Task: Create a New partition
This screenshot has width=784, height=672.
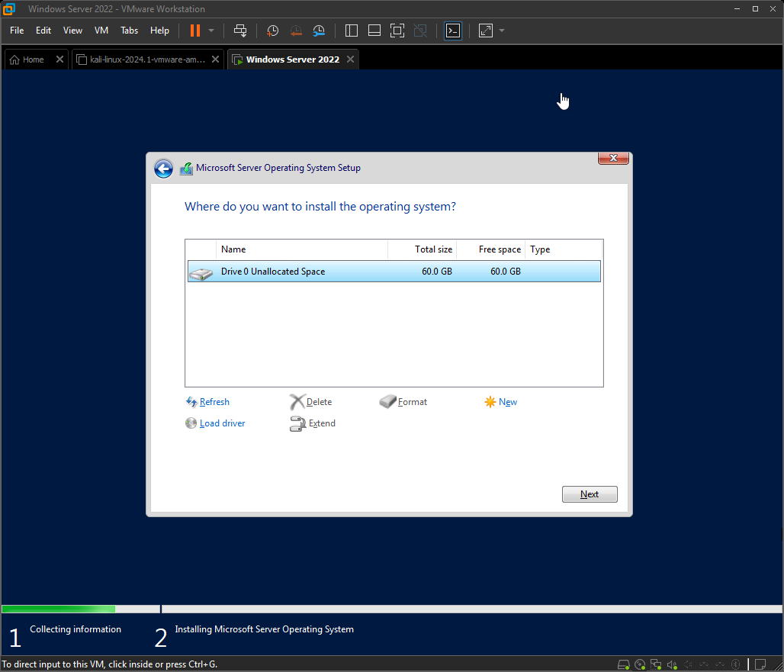Action: [508, 402]
